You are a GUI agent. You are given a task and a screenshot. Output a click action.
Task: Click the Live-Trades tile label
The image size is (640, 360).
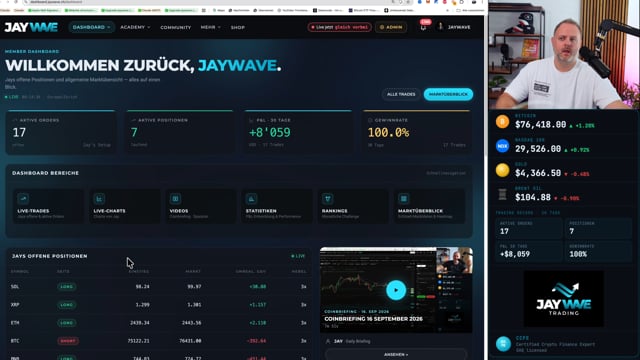(x=33, y=211)
